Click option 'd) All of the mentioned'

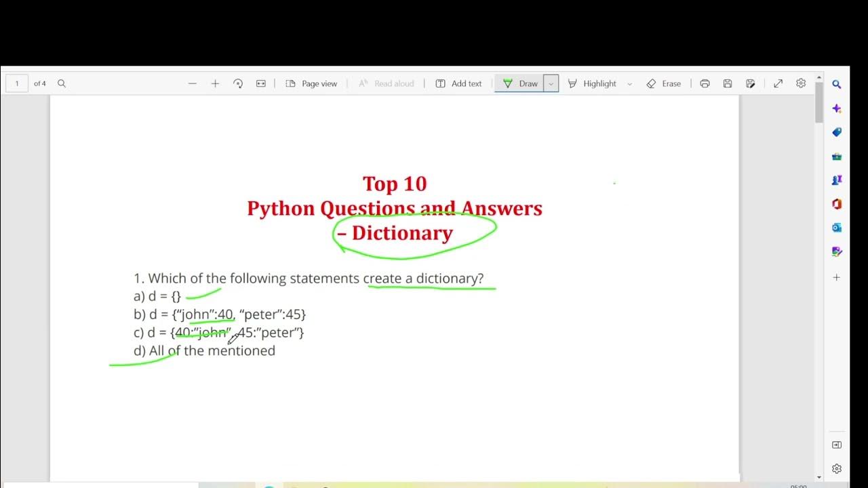point(204,350)
